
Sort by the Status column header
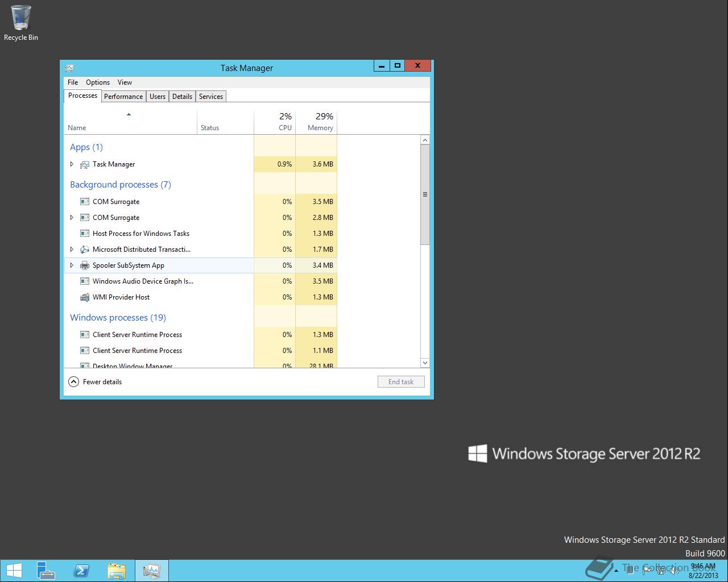(x=226, y=122)
